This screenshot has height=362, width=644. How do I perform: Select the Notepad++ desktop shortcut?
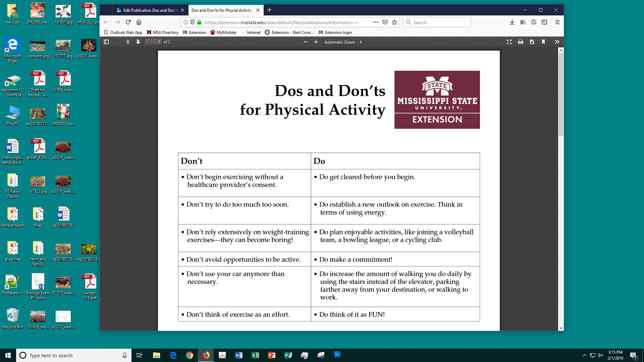pos(13,285)
